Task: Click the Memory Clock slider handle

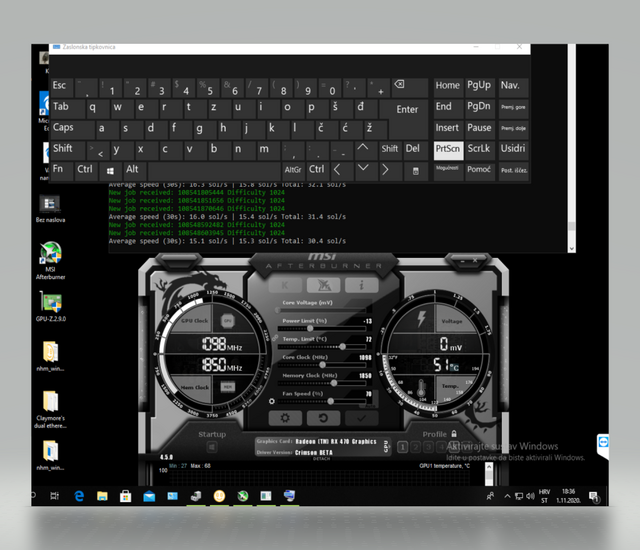Action: pyautogui.click(x=334, y=383)
